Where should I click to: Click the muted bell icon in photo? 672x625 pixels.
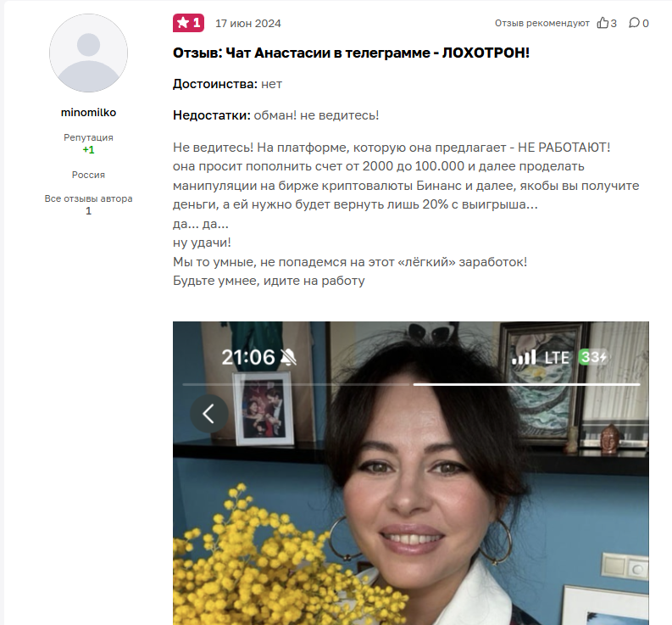pyautogui.click(x=288, y=357)
